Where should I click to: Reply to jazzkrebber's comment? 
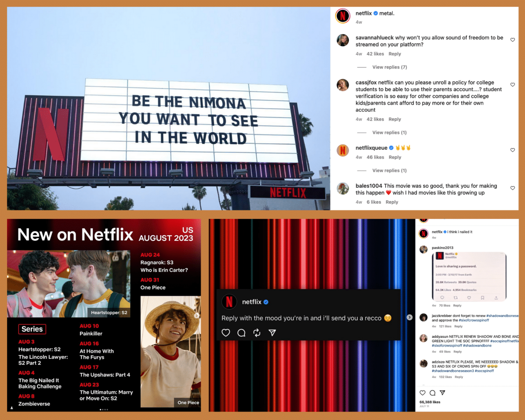(x=458, y=326)
